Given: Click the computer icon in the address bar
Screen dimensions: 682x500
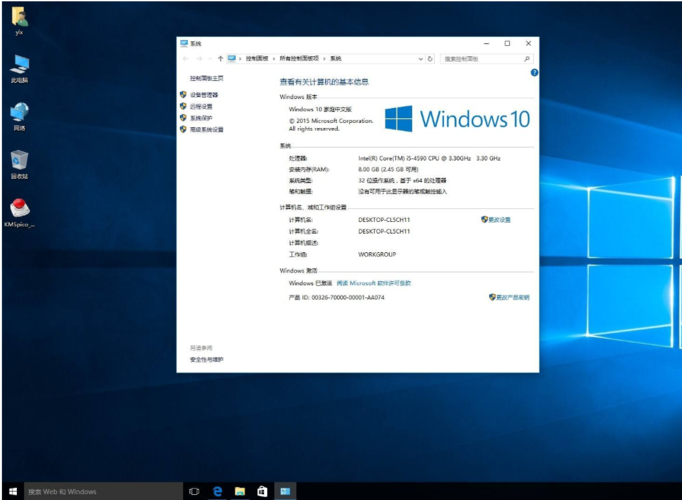Looking at the screenshot, I should [232, 58].
